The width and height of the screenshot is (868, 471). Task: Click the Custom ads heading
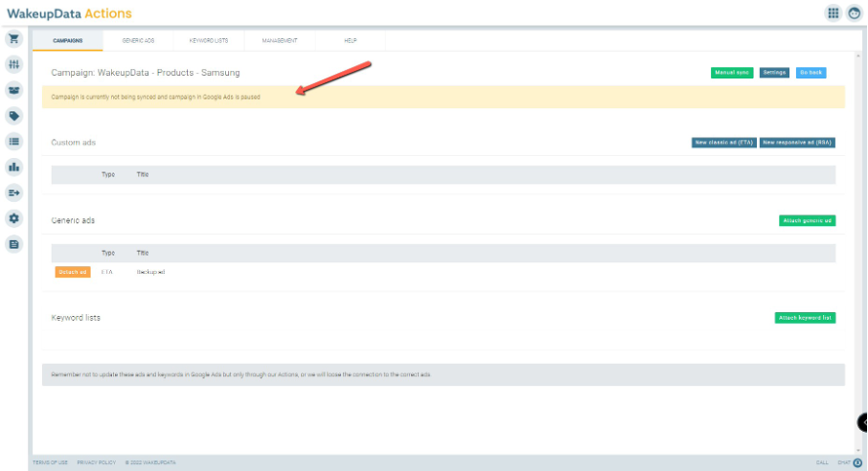[73, 143]
